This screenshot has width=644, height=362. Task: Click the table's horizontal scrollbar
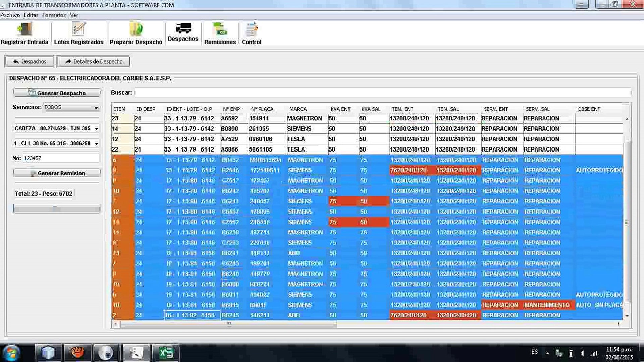tap(228, 324)
